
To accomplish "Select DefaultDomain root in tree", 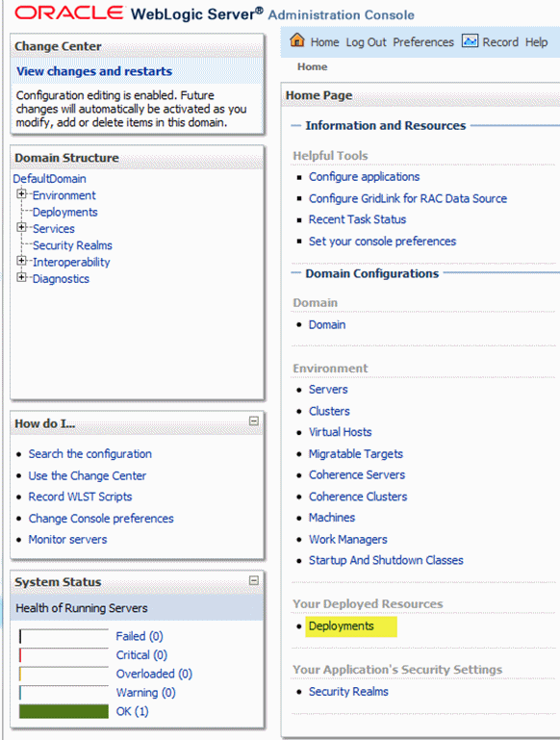I will click(49, 179).
